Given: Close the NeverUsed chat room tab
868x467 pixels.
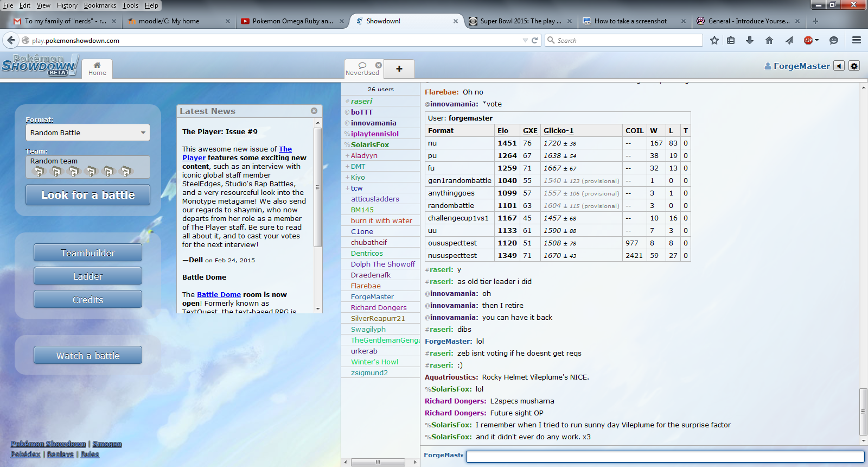Looking at the screenshot, I should [379, 65].
